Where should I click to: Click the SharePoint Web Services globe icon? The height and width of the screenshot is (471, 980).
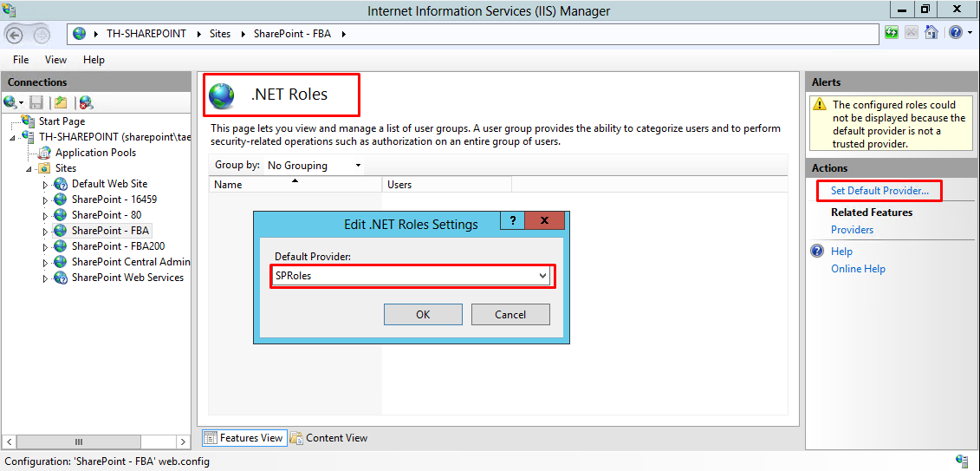(x=61, y=278)
